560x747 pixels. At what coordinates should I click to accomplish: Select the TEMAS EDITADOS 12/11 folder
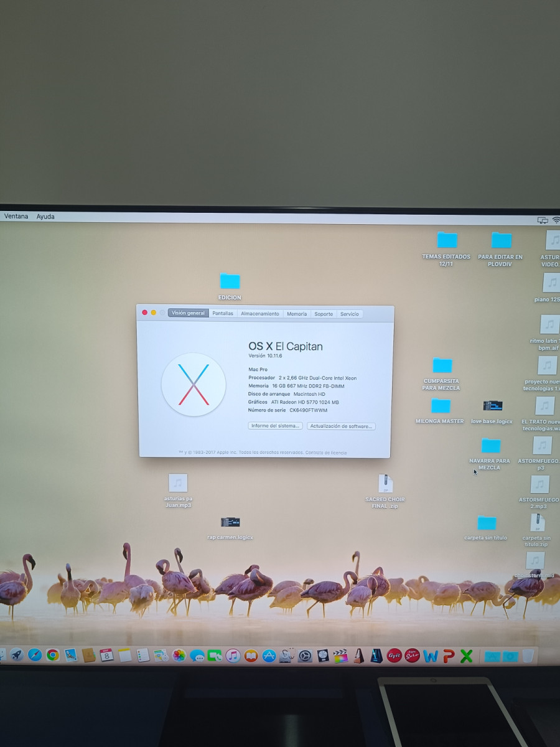pyautogui.click(x=446, y=250)
